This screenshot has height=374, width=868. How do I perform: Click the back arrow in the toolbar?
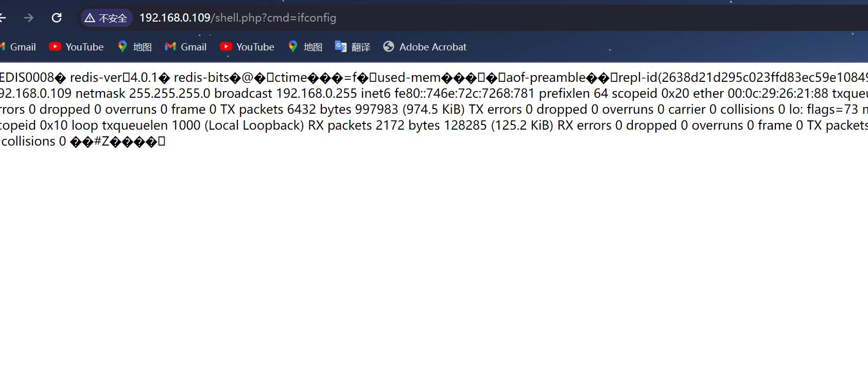[x=3, y=18]
